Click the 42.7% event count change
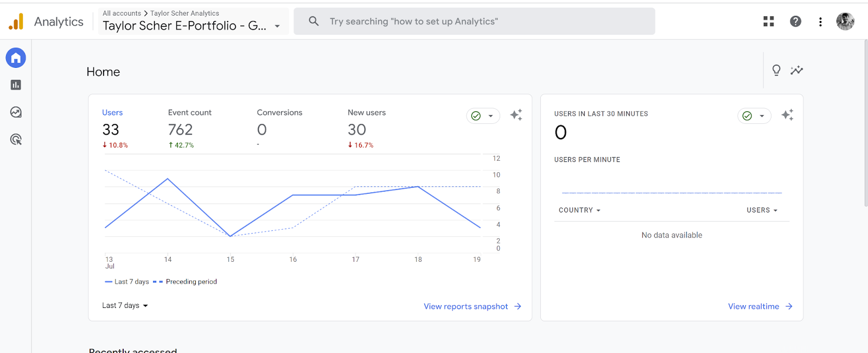Image resolution: width=868 pixels, height=353 pixels. pyautogui.click(x=181, y=145)
